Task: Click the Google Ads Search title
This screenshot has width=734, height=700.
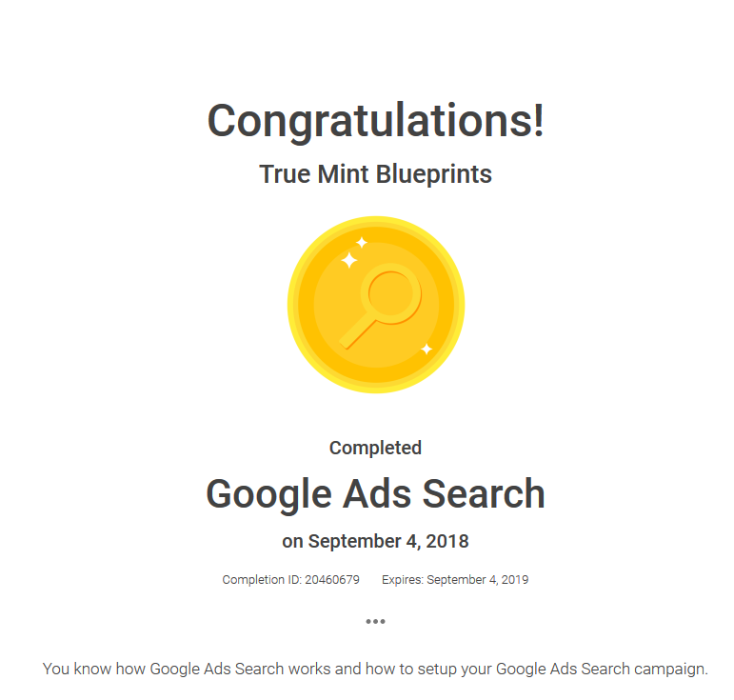Action: pyautogui.click(x=375, y=494)
